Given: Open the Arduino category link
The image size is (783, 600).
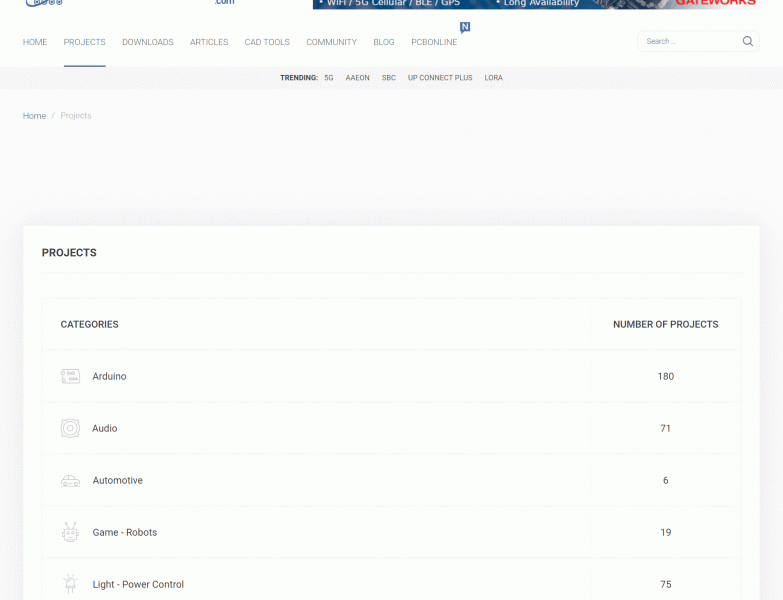Looking at the screenshot, I should click(x=110, y=377).
